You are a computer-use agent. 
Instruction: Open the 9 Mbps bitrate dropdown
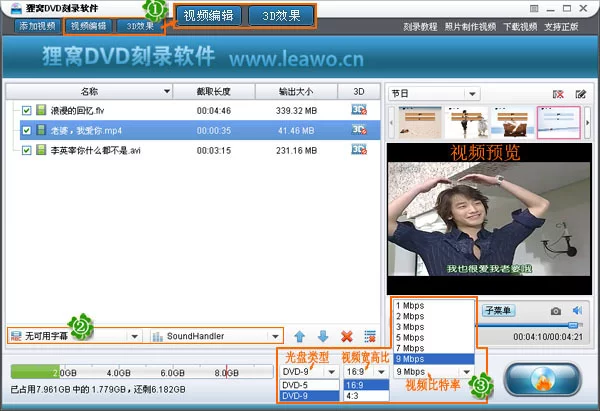point(434,372)
